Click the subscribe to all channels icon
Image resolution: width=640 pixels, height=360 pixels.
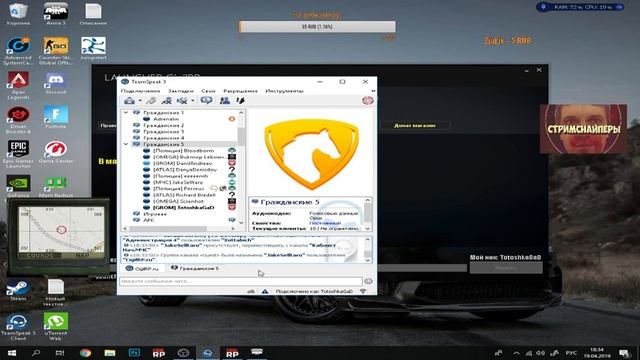click(167, 100)
